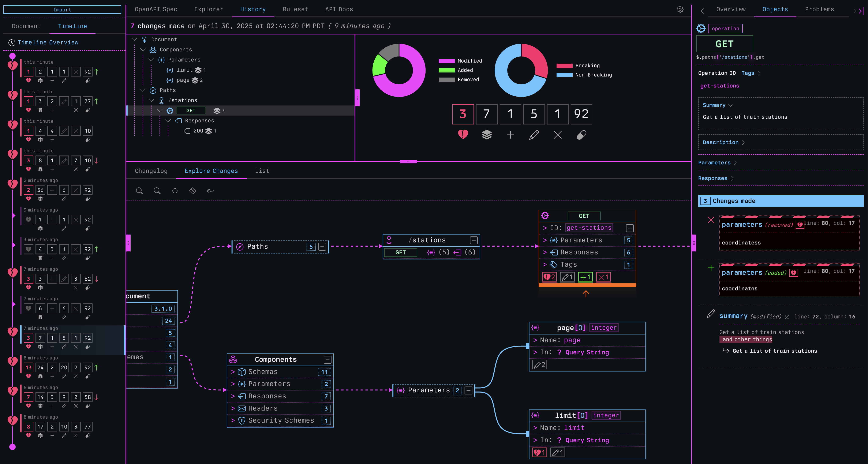Open settings gear in History header
Image resolution: width=868 pixels, height=464 pixels.
[680, 10]
